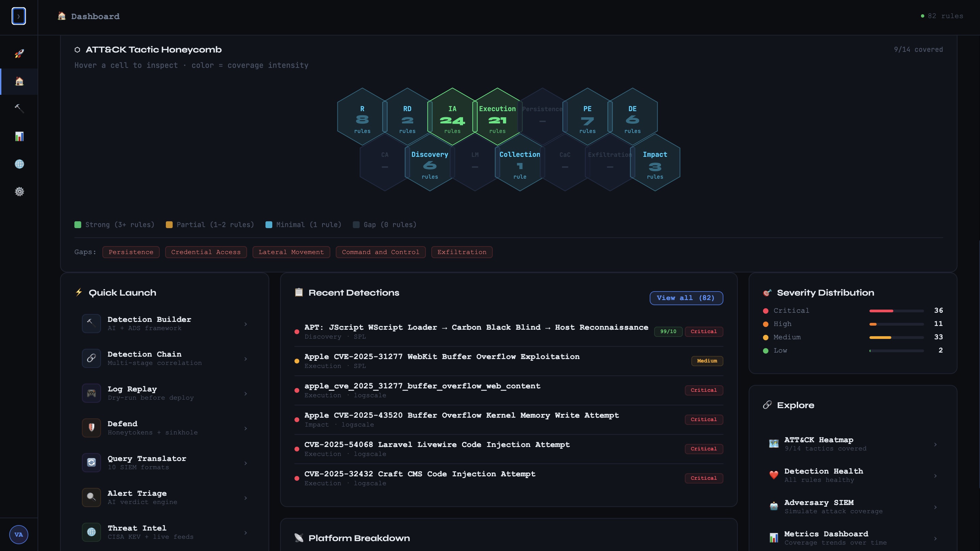Click the Defend shield icon
This screenshot has height=551, width=980.
click(x=91, y=428)
